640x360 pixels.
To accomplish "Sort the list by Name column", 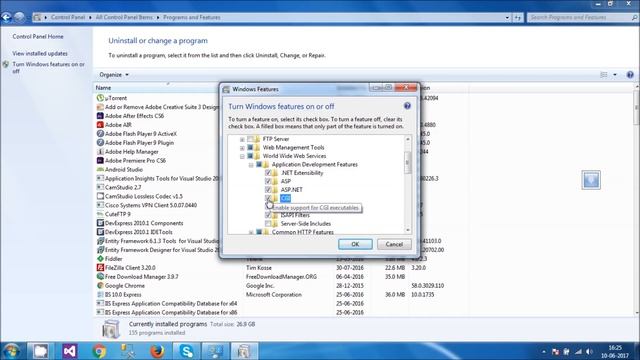I will coord(103,88).
